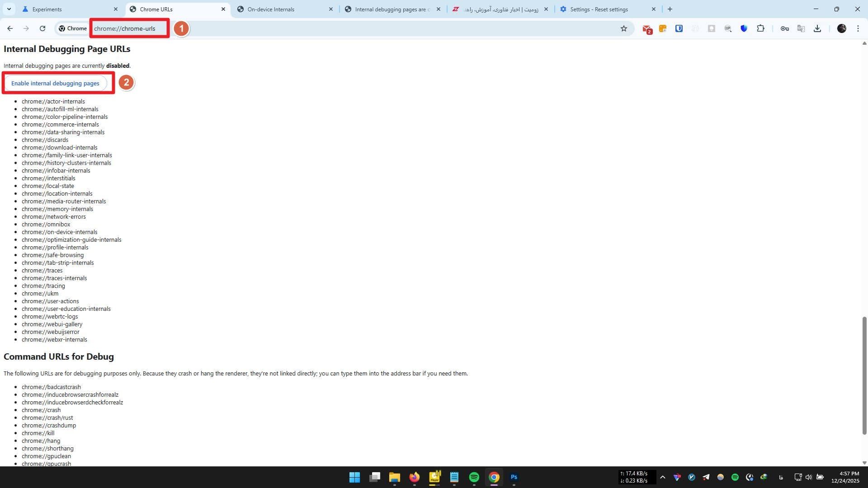Viewport: 868px width, 488px height.
Task: Launch Firefox from the taskbar
Action: tap(414, 477)
